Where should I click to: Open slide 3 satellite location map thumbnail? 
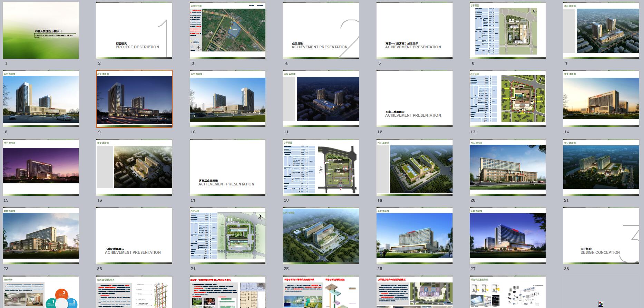point(228,30)
